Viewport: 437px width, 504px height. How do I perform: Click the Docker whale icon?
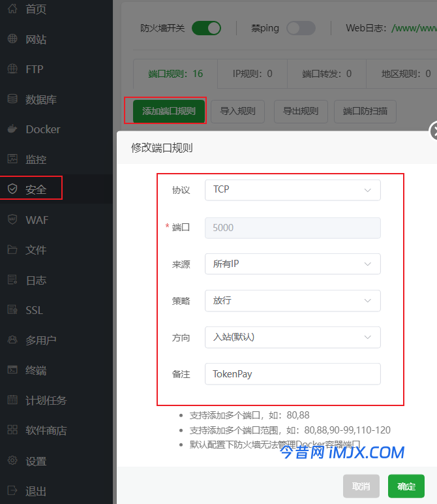[12, 129]
